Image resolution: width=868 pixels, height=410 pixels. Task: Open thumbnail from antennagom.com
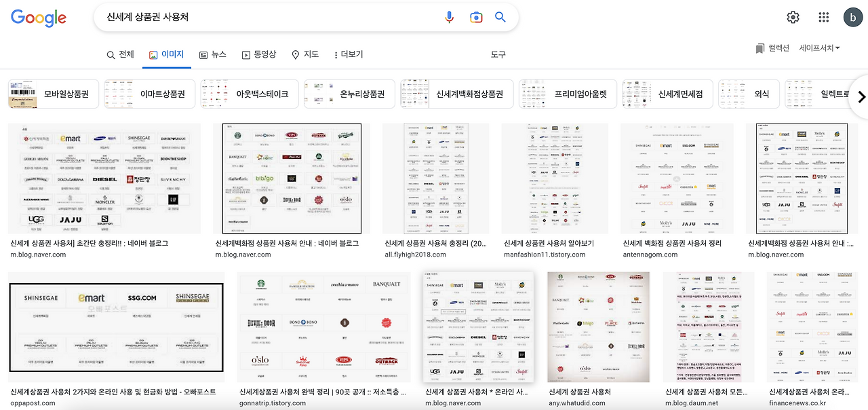[x=677, y=179]
